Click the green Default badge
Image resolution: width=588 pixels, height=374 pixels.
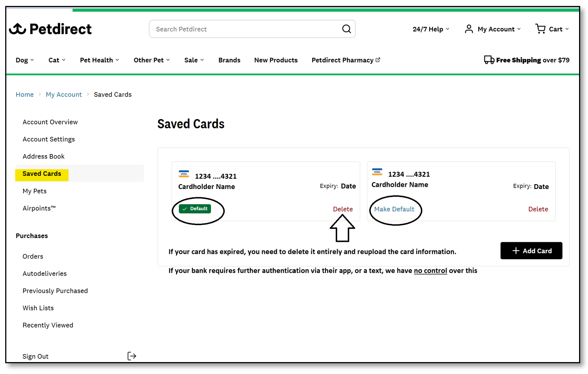195,209
